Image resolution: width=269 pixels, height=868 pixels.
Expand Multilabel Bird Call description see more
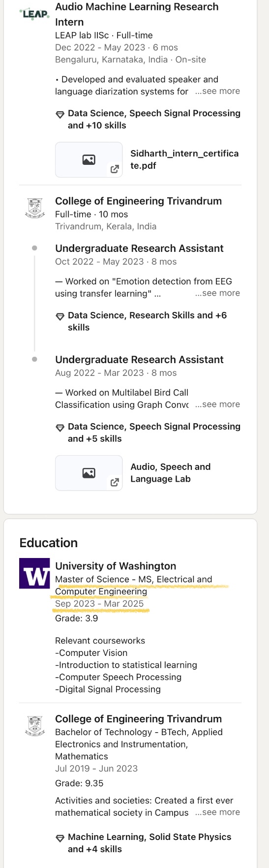click(x=217, y=404)
